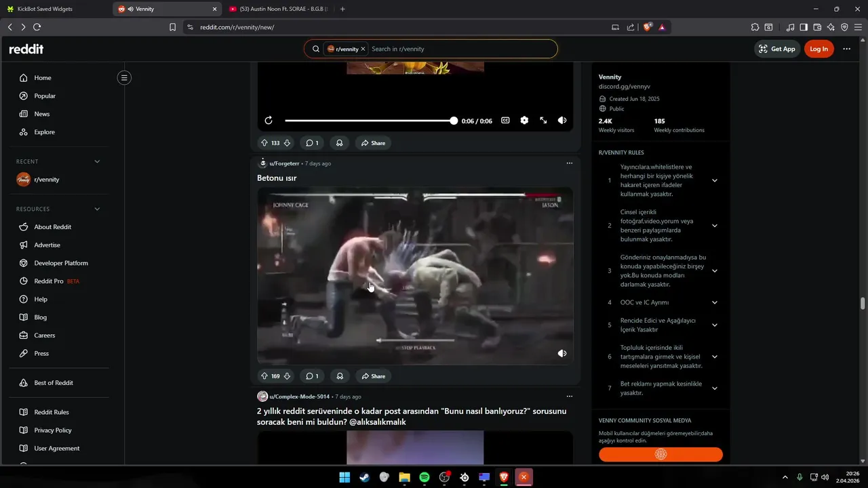Make the top video fullscreen
Image resolution: width=868 pixels, height=488 pixels.
tap(543, 121)
